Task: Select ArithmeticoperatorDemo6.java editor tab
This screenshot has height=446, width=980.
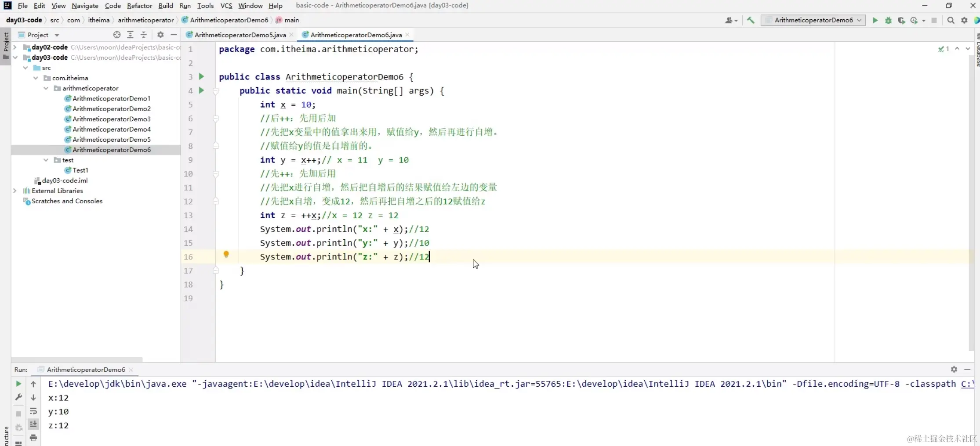Action: pyautogui.click(x=356, y=35)
